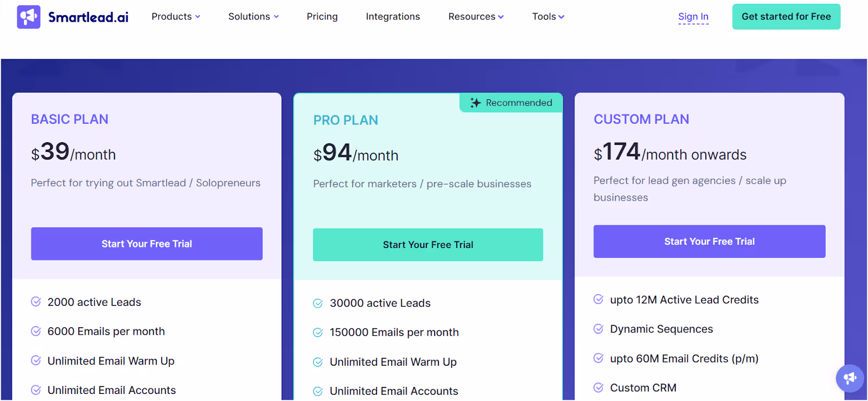Image resolution: width=868 pixels, height=401 pixels.
Task: Expand the Solutions dropdown
Action: click(253, 17)
